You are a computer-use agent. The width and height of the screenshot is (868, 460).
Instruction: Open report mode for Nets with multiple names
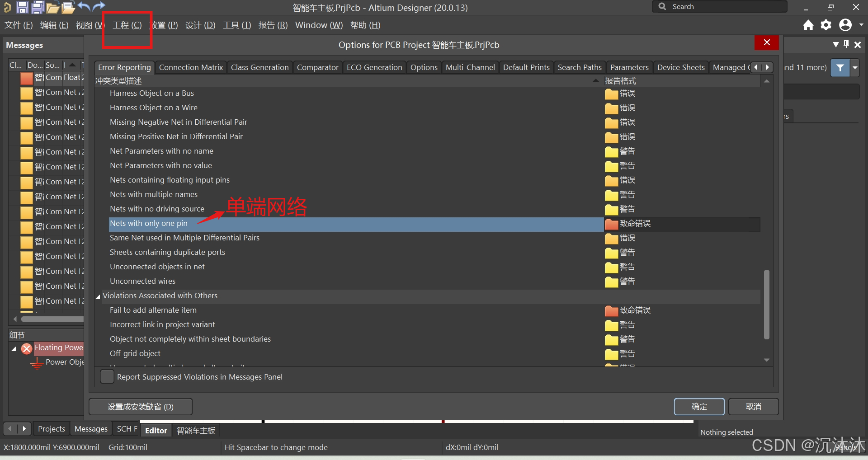pyautogui.click(x=682, y=195)
